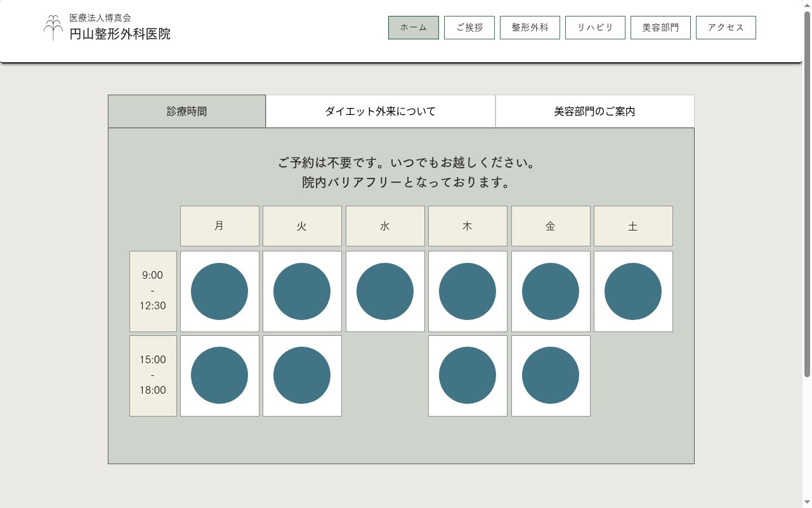Open the 美容部門 navigation button
The image size is (812, 508).
(660, 27)
